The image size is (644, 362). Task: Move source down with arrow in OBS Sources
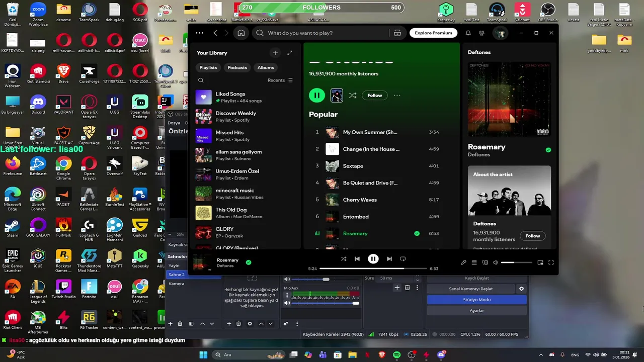[x=271, y=324]
